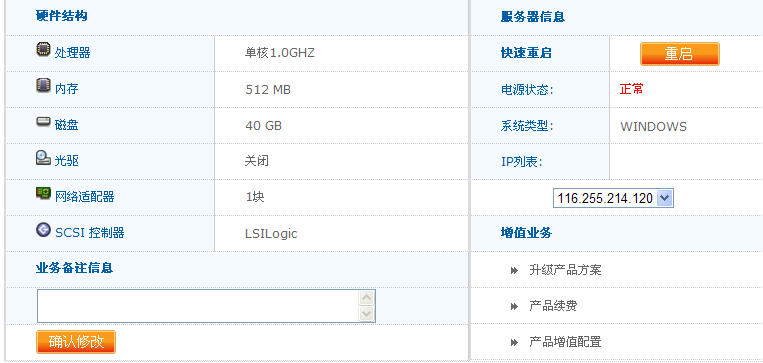Open the 产品增值配置 link
Screen dimensions: 763x363
point(565,342)
